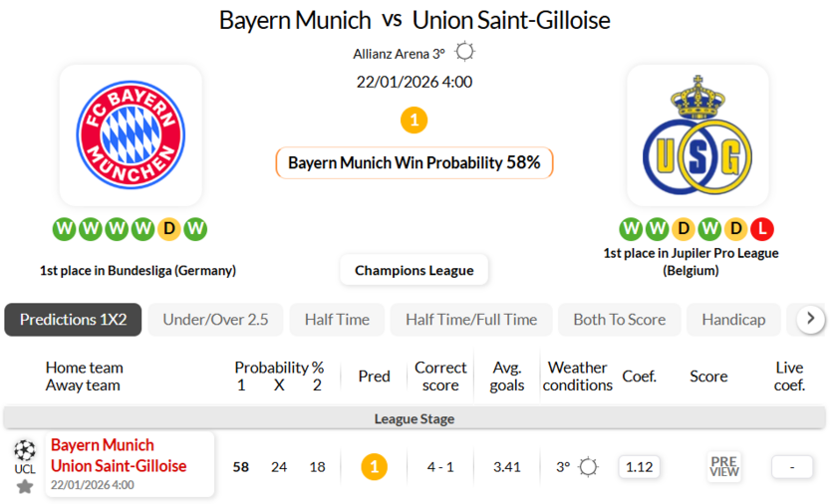Viewport: 837px width, 504px height.
Task: Click the Bayern Munich club logo
Action: (x=131, y=135)
